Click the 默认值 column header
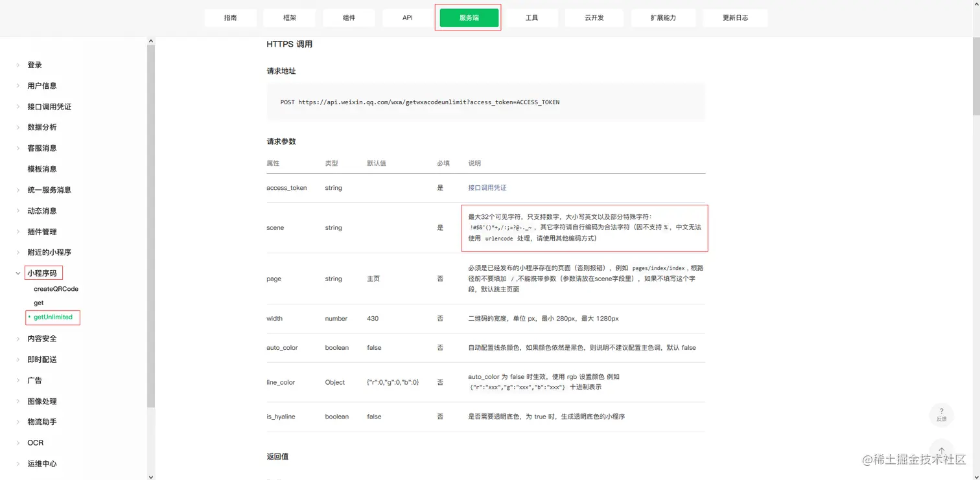 click(377, 163)
